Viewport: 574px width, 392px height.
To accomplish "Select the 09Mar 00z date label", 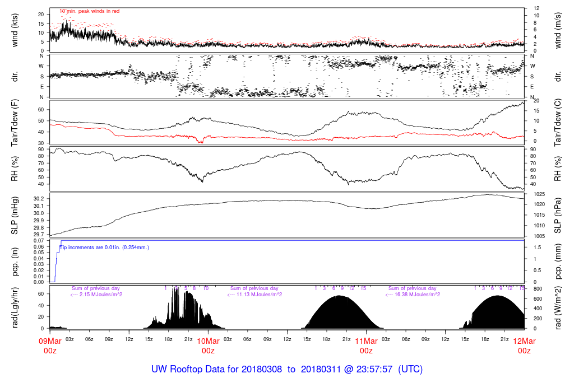I will tap(50, 346).
